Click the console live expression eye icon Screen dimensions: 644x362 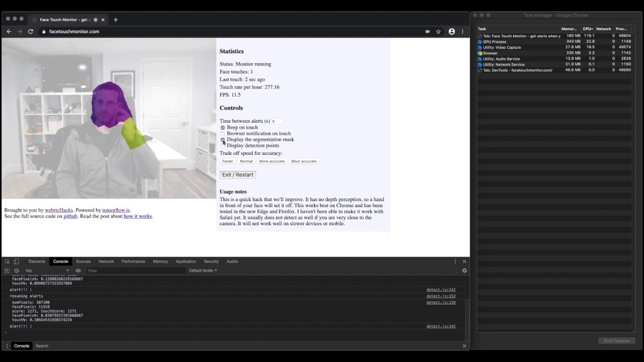tap(78, 271)
